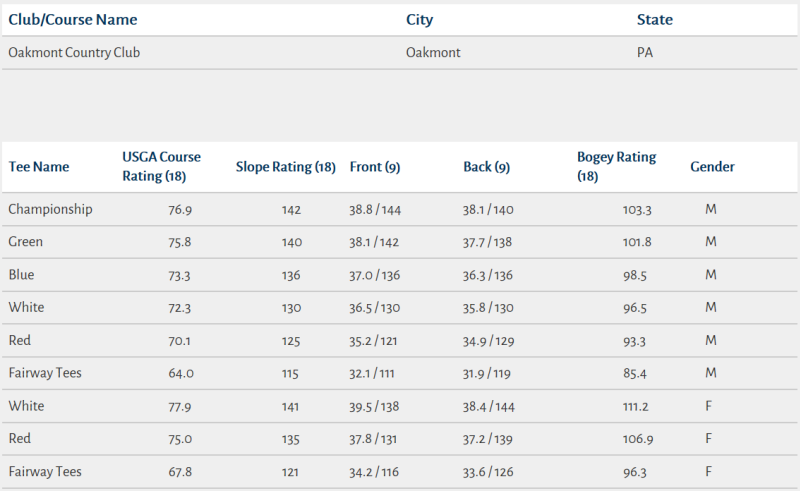Select the White tee name with rating 77.9

coord(27,406)
